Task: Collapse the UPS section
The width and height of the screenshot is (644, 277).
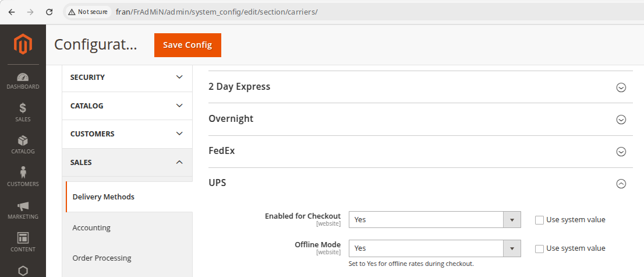Action: (621, 183)
